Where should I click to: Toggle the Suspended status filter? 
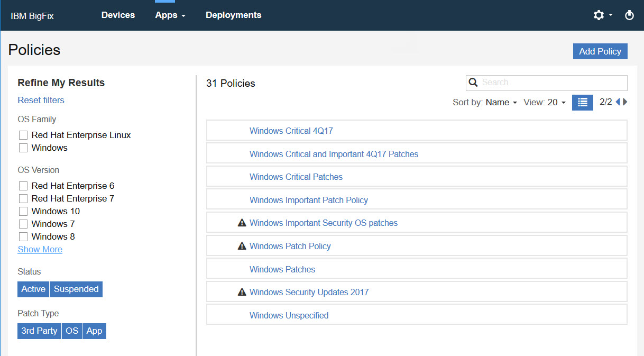(76, 289)
